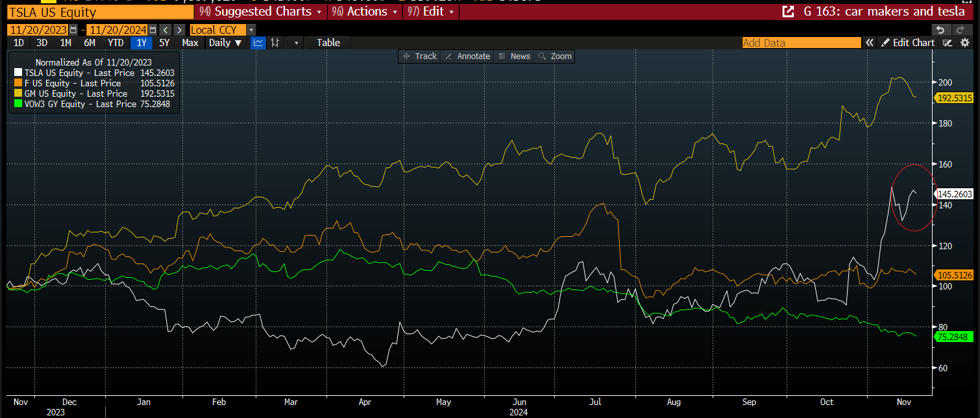This screenshot has height=418, width=980.
Task: Shift date range forward with right arrow
Action: click(x=178, y=30)
